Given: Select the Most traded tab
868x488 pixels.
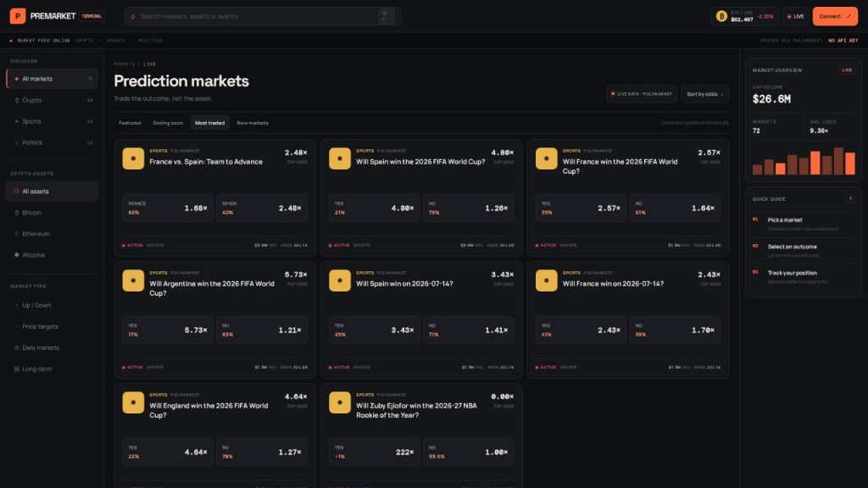Looking at the screenshot, I should [x=210, y=123].
